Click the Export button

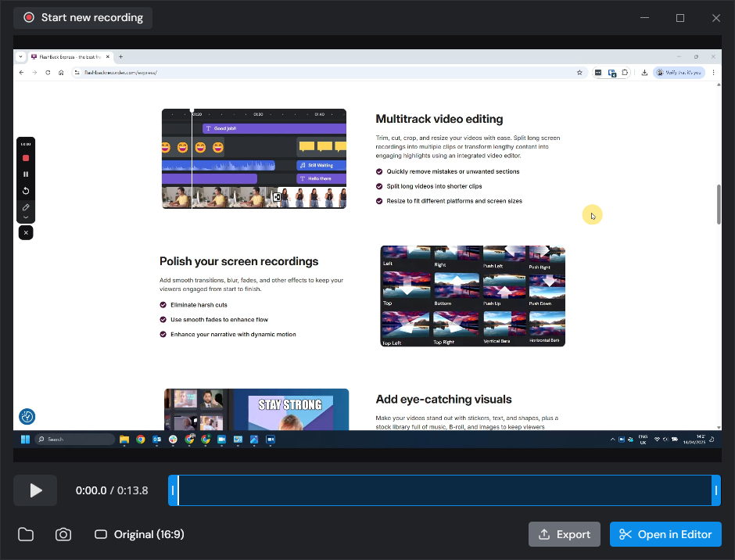tap(564, 534)
